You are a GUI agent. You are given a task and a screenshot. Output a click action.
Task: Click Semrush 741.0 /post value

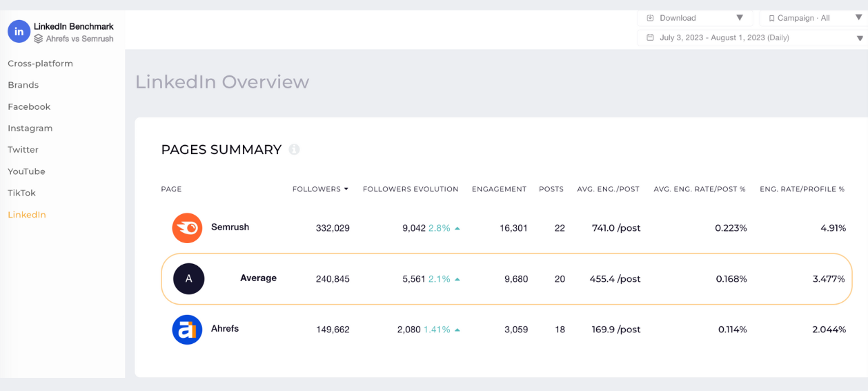coord(616,228)
